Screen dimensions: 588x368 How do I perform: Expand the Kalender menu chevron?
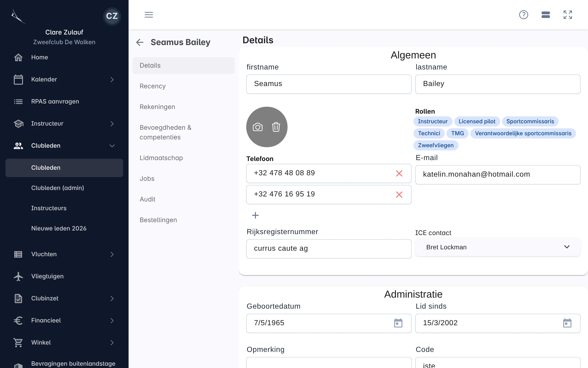112,80
